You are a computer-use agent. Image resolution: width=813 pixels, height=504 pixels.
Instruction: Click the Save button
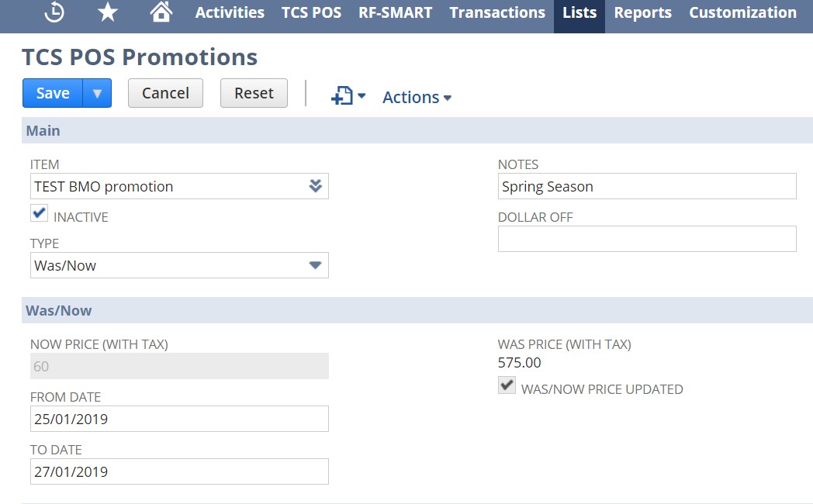point(52,92)
